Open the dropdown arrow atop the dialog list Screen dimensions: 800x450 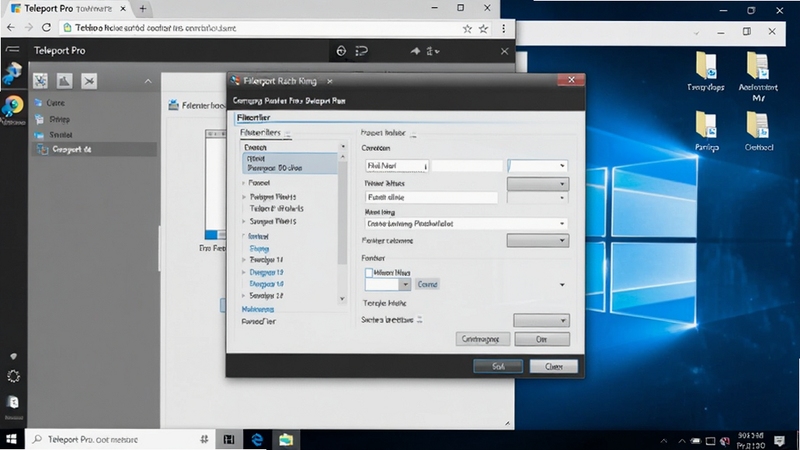pyautogui.click(x=343, y=147)
